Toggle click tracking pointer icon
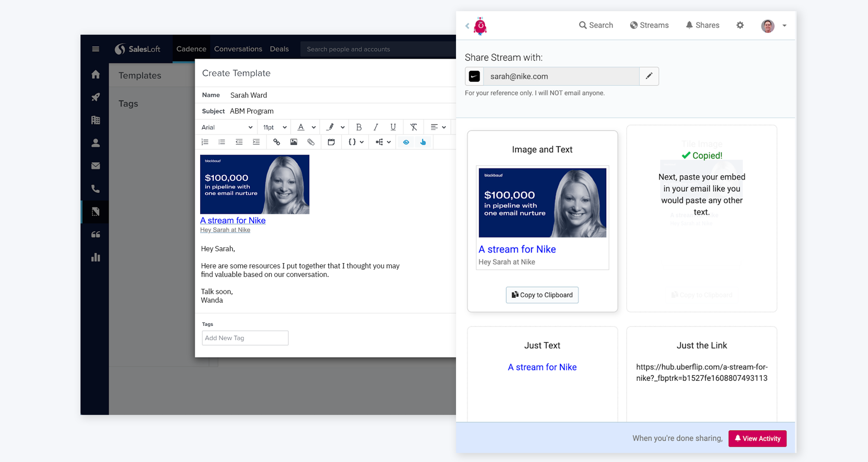 click(423, 142)
